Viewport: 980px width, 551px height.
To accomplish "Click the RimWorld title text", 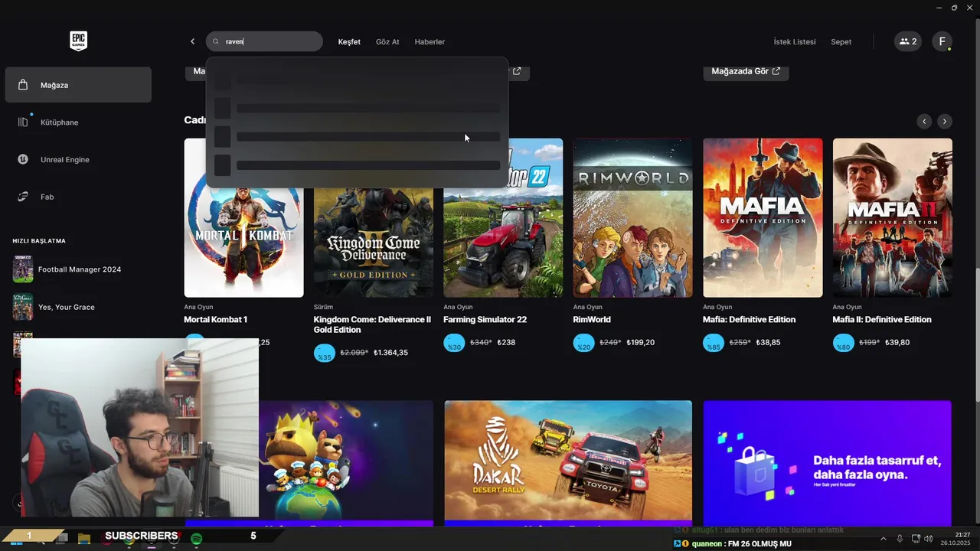I will point(592,320).
